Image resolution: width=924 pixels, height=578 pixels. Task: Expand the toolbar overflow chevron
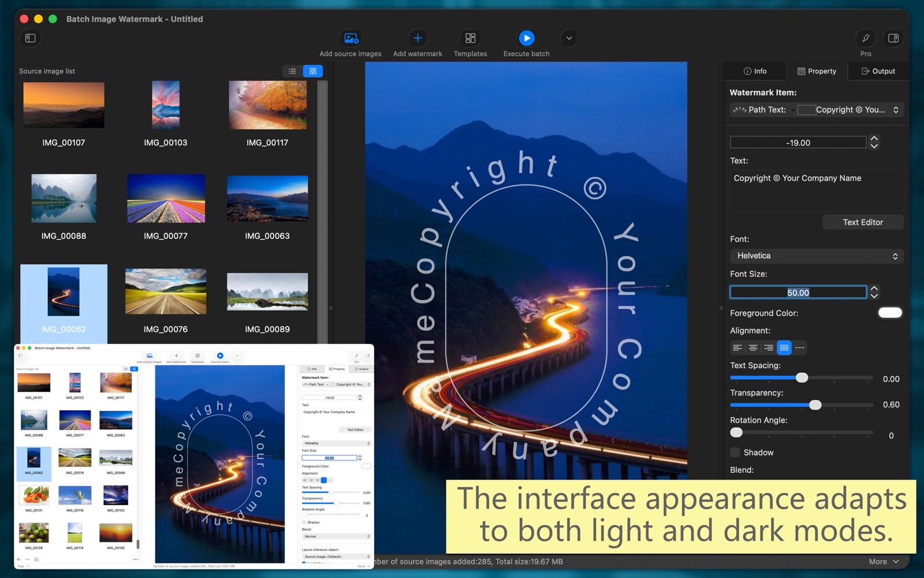569,38
